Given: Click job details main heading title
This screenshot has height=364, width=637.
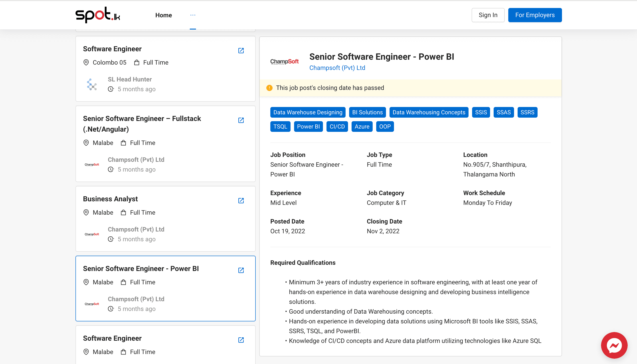Looking at the screenshot, I should [382, 57].
